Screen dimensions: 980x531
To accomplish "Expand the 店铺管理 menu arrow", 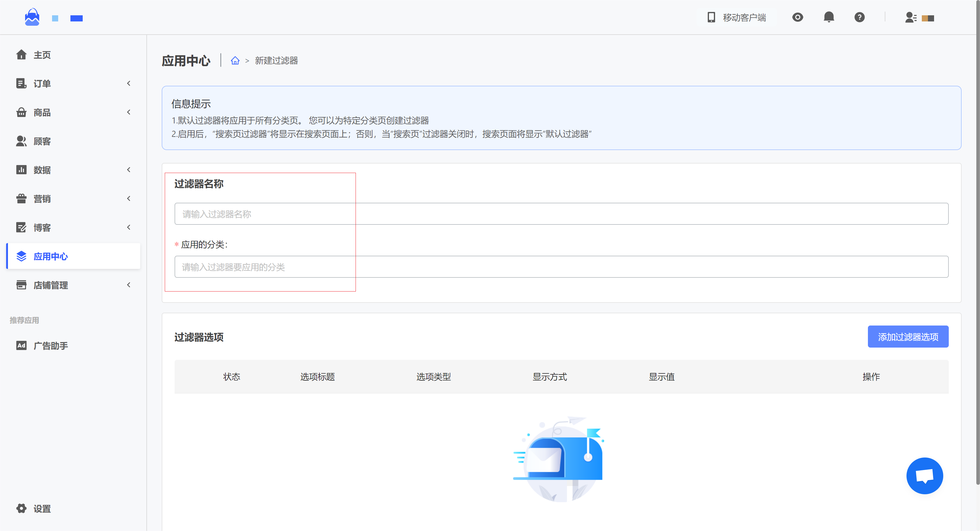I will pyautogui.click(x=129, y=285).
